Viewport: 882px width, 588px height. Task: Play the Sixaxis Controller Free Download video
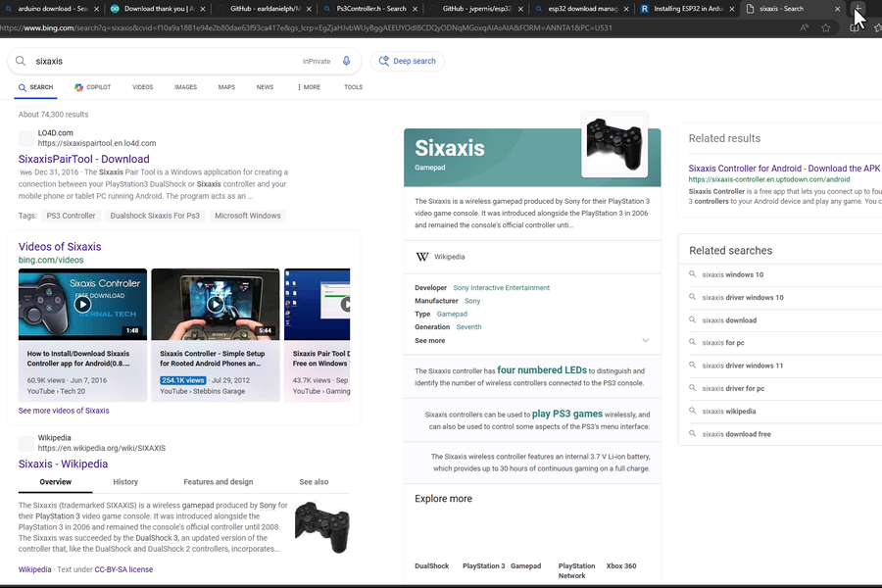(82, 305)
